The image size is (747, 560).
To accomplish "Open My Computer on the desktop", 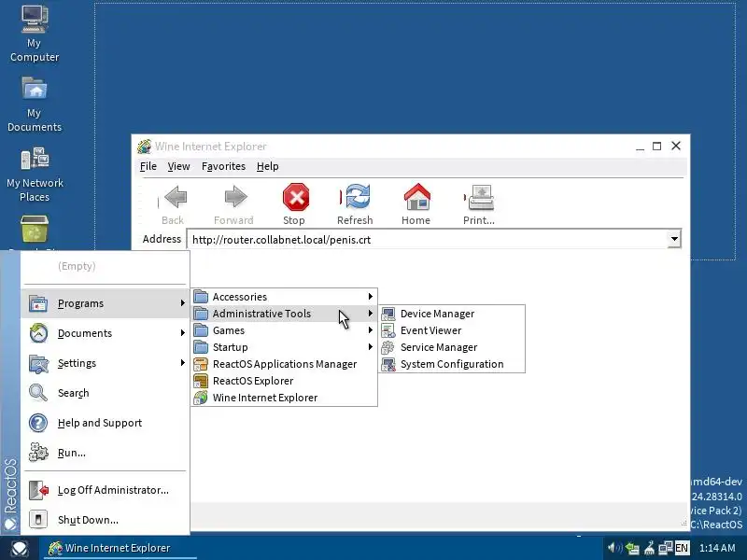I will tap(35, 34).
